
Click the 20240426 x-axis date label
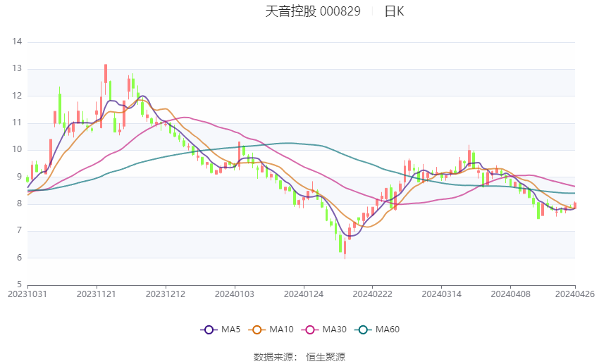[x=575, y=294]
